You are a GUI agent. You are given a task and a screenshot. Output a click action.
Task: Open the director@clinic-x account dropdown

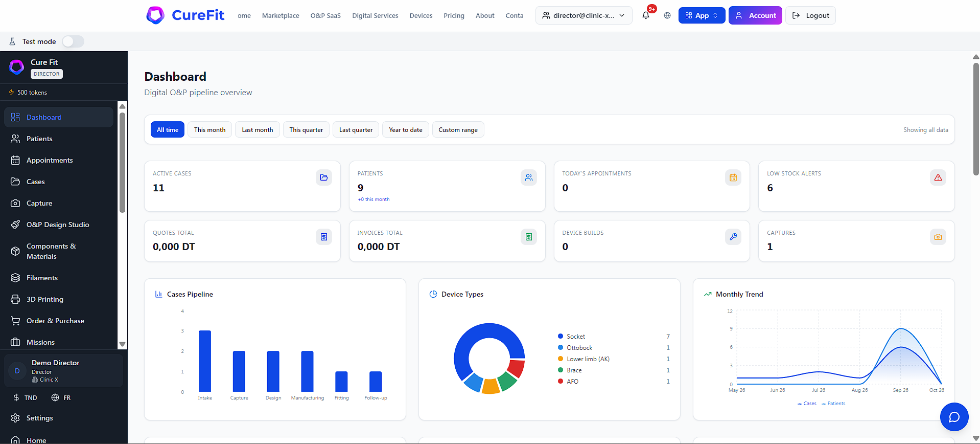point(584,15)
